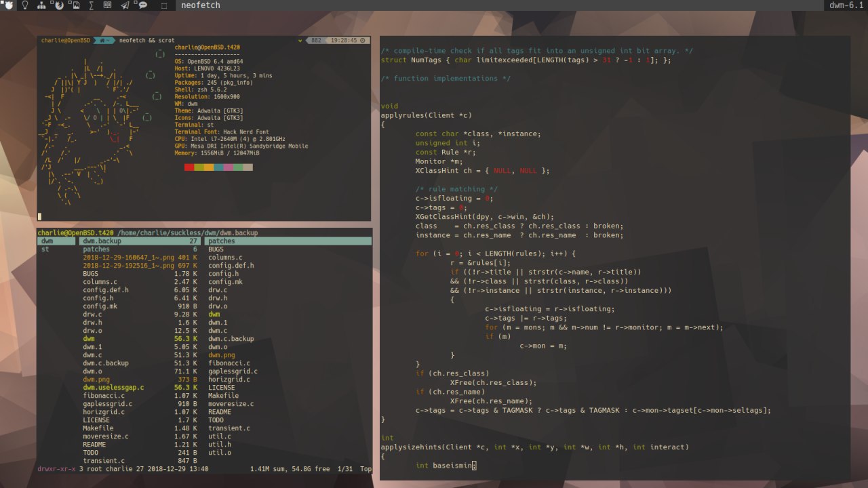Place cursor on applyrules(Client *c) line
868x488 pixels.
(x=426, y=115)
